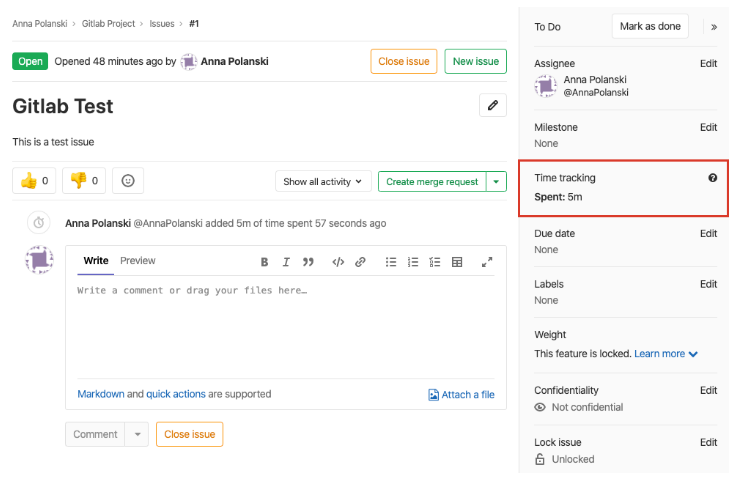Switch to the Preview tab
Screen dimensions: 737x489
tap(138, 261)
